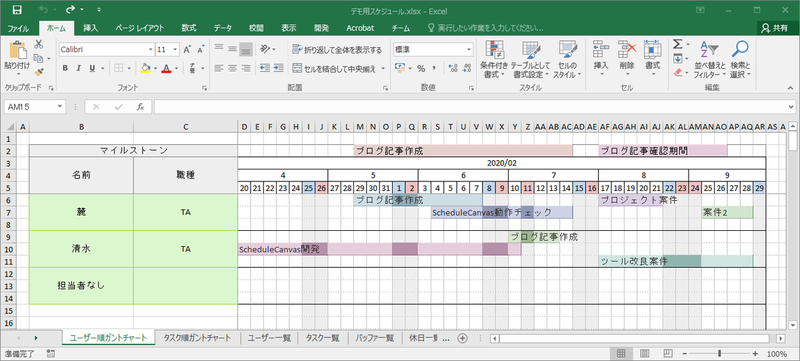Click the insert function fx icon

pos(140,107)
